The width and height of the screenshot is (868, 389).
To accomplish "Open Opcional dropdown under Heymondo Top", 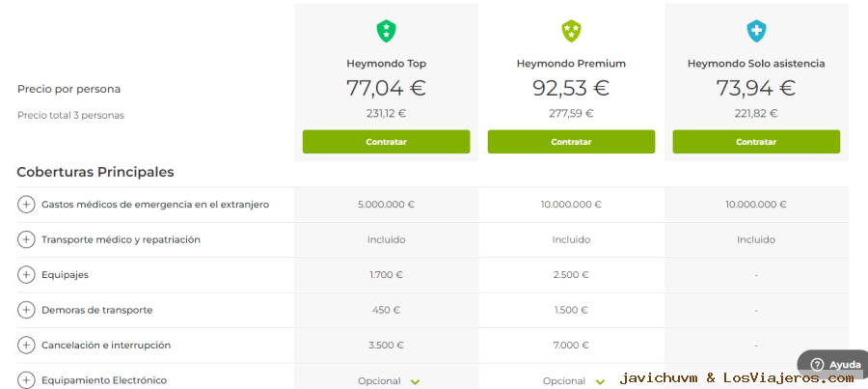I will (x=390, y=381).
